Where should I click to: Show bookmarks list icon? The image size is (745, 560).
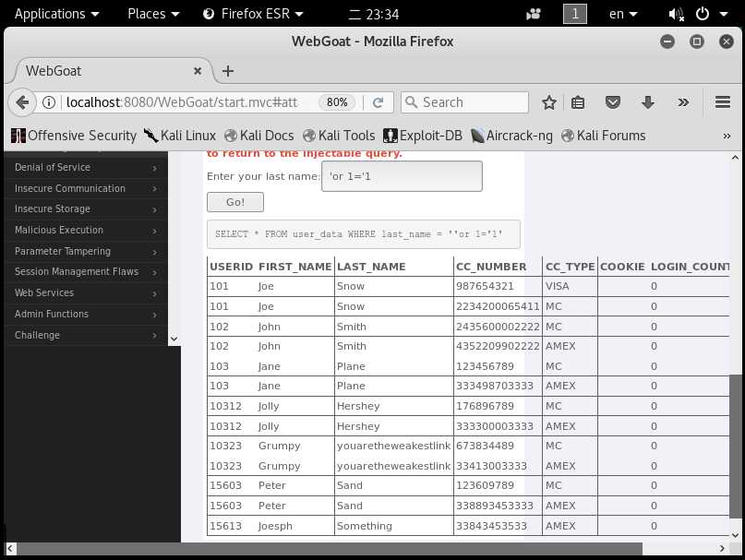click(578, 102)
